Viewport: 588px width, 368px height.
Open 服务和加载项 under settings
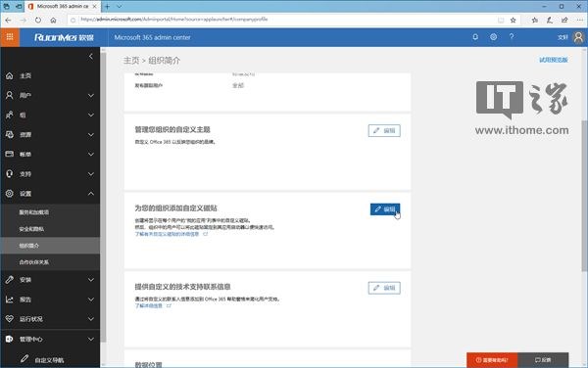pos(50,212)
